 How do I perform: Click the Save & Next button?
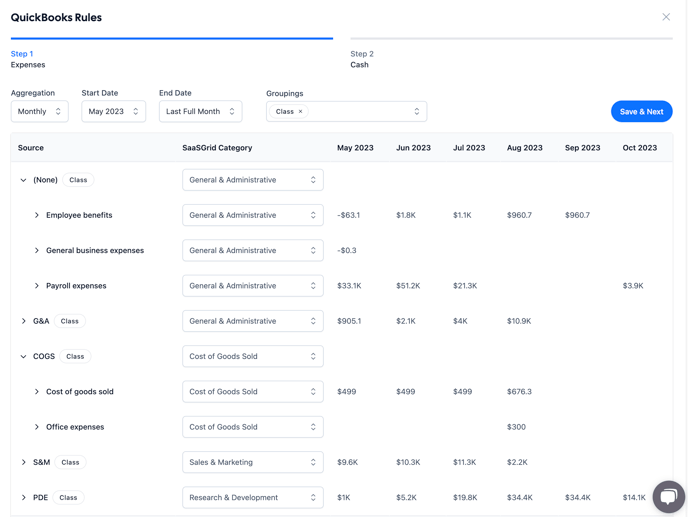click(x=641, y=112)
